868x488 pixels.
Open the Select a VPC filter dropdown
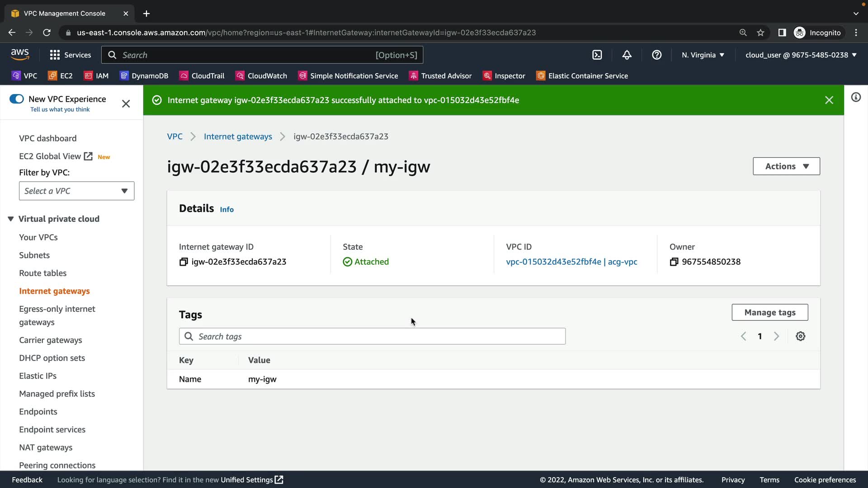[76, 191]
